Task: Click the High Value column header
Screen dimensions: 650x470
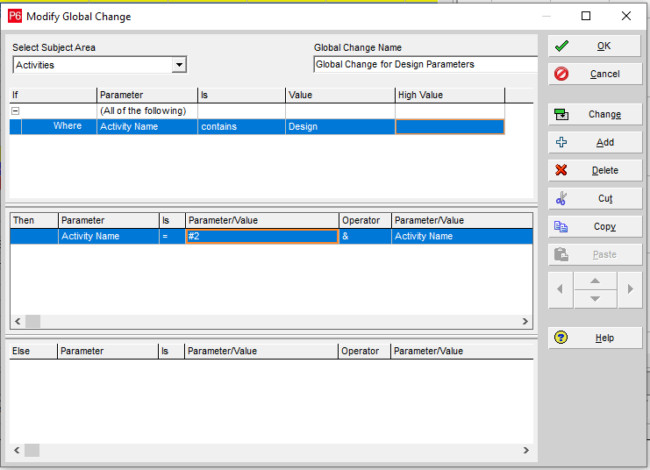Action: click(450, 95)
